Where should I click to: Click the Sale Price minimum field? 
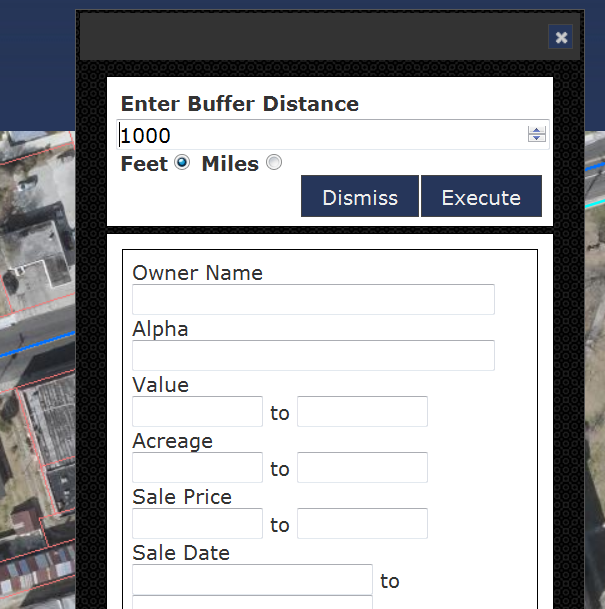(197, 523)
